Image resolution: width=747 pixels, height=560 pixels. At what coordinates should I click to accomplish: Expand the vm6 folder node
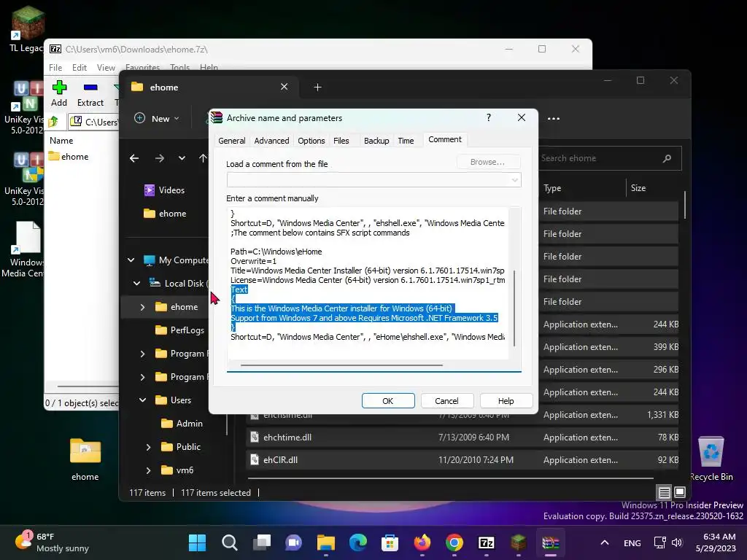coord(148,470)
